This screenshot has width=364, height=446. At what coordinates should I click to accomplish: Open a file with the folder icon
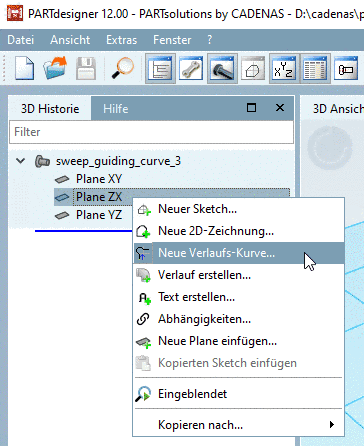pyautogui.click(x=55, y=68)
